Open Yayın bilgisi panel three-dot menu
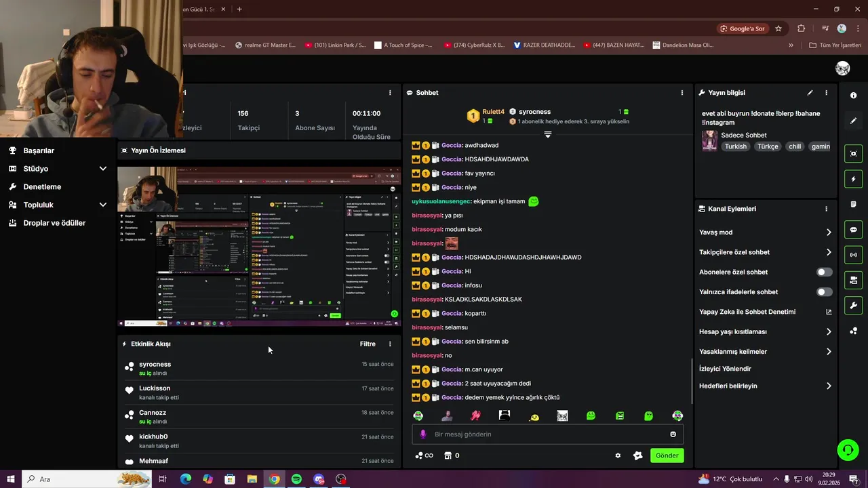868x488 pixels. pyautogui.click(x=826, y=93)
